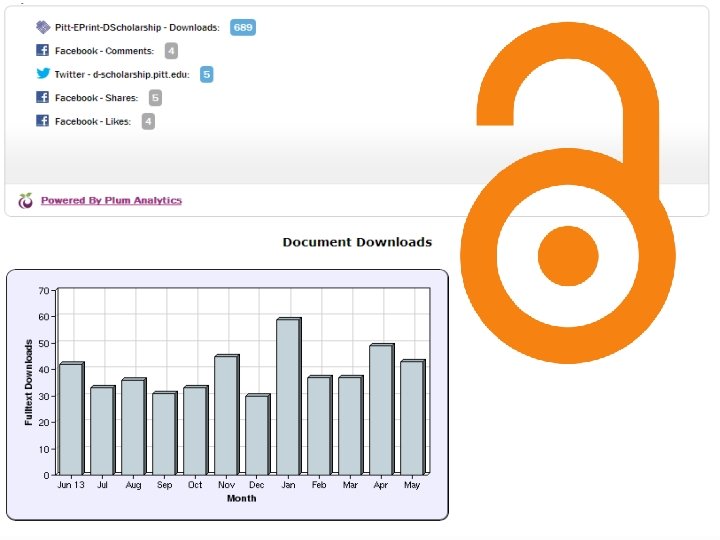Viewport: 720px width, 540px height.
Task: Click the Jun 13 bar in chart
Action: click(x=72, y=418)
